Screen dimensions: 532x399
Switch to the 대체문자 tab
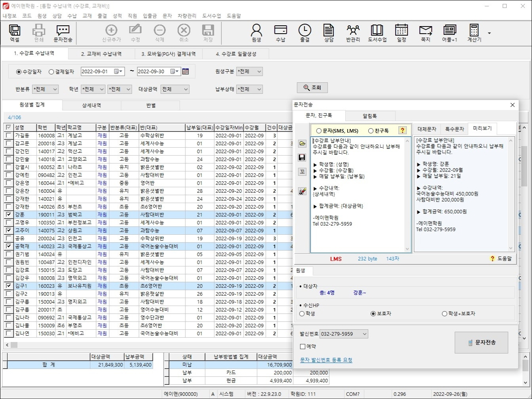click(427, 129)
